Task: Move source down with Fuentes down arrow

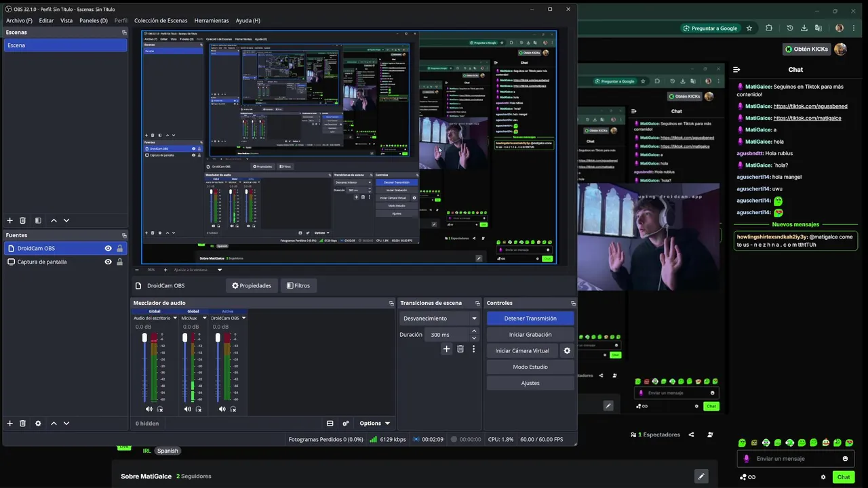Action: [x=66, y=423]
